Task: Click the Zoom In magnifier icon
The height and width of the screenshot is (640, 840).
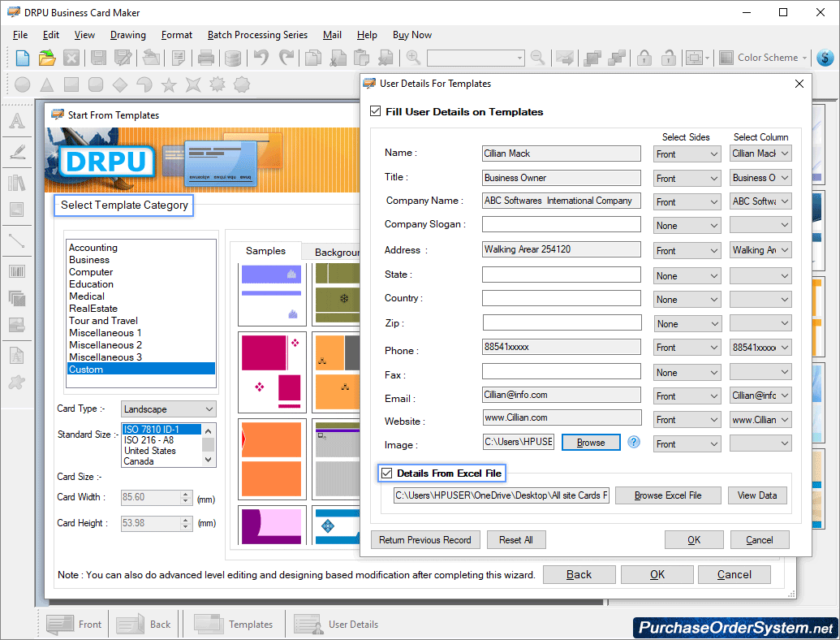Action: tap(413, 58)
